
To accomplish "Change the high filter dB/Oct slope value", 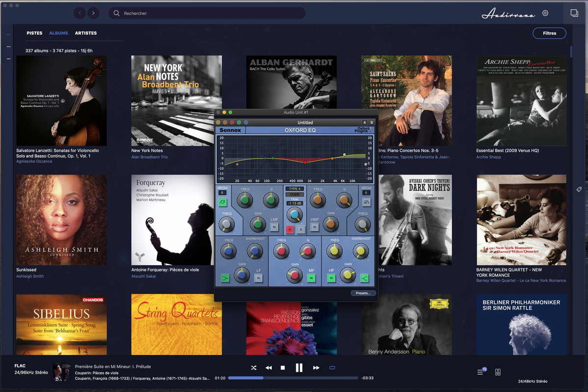I will point(366,193).
